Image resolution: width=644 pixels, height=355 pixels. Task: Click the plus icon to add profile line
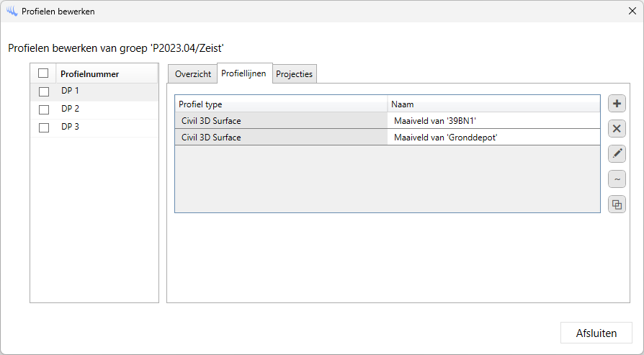pos(617,104)
